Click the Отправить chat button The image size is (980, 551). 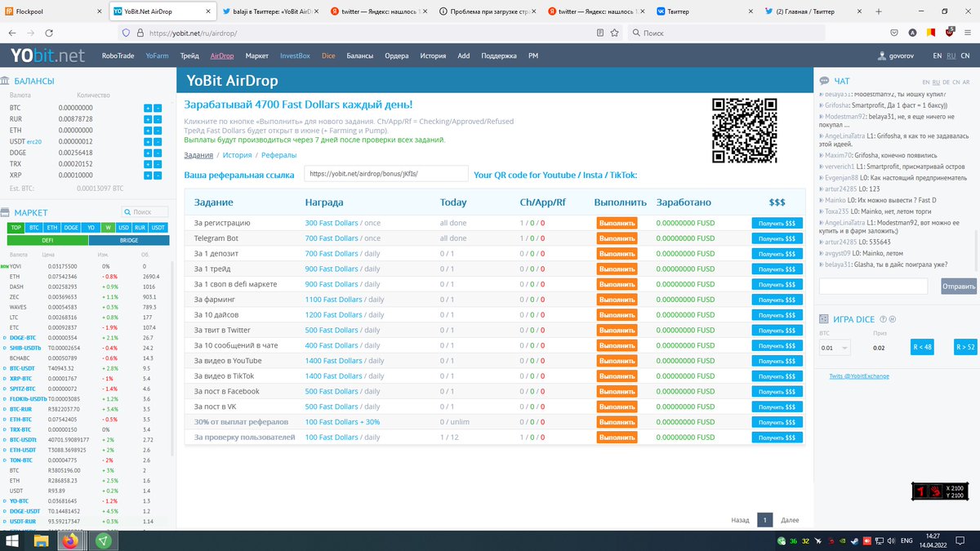point(959,287)
